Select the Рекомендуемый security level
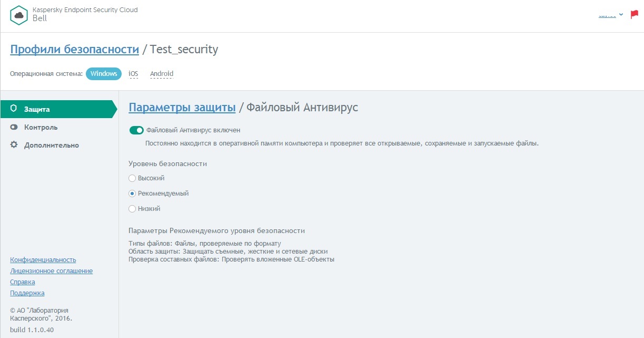The height and width of the screenshot is (338, 644). tap(132, 194)
